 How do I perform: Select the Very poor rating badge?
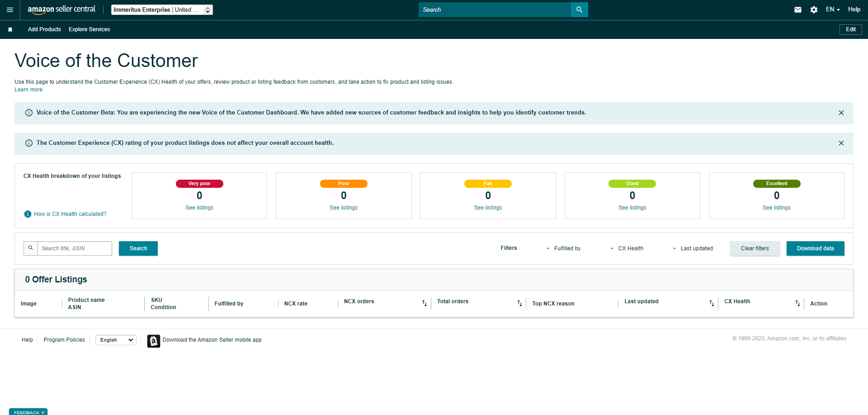(199, 184)
